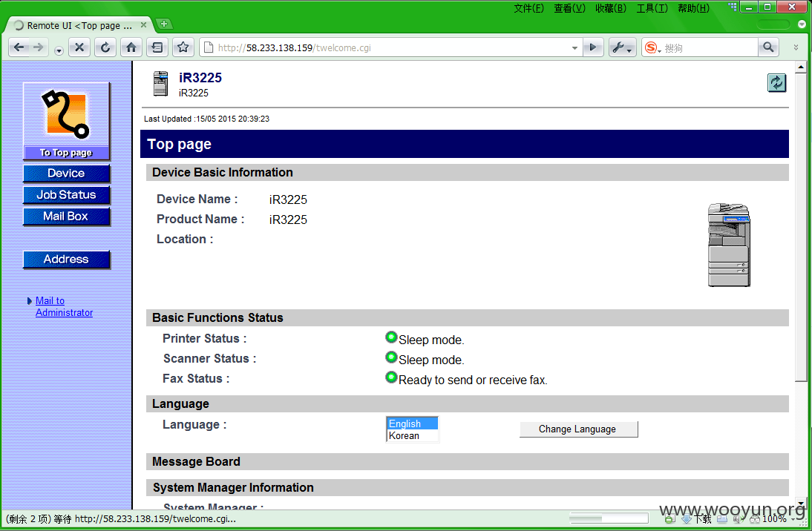Click the Fax Status green indicator
The image size is (812, 531).
point(391,377)
